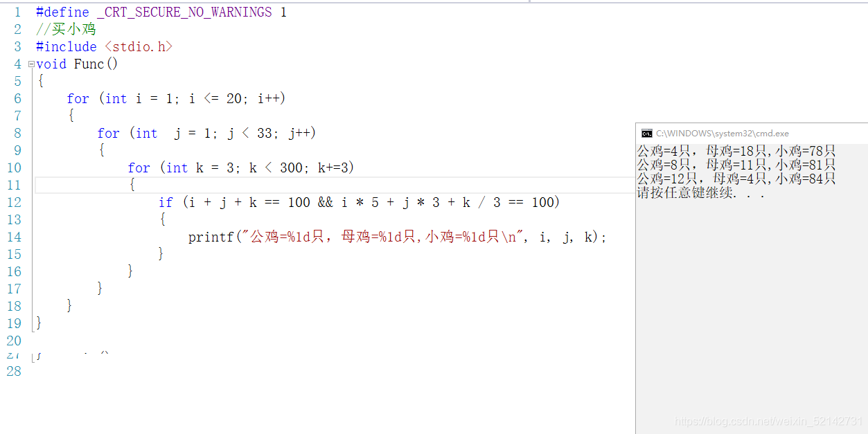Click the cmd.exe console title bar icon

coord(646,133)
